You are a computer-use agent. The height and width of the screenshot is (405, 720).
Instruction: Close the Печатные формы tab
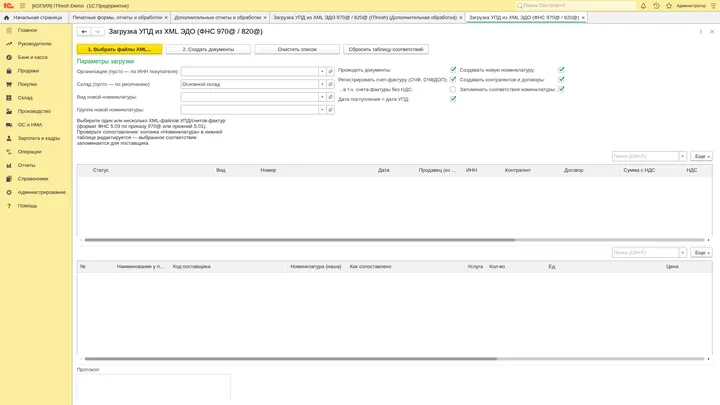click(166, 17)
